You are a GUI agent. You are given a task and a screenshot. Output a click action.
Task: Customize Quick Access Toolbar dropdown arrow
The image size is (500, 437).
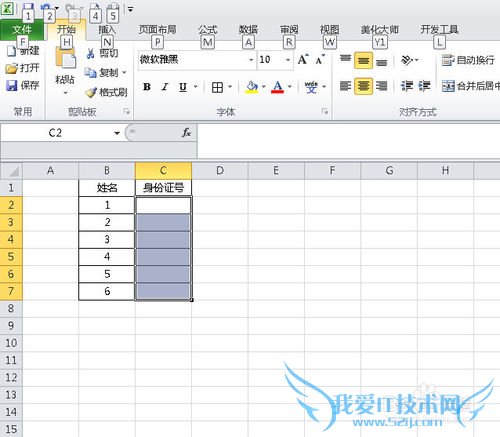(x=131, y=10)
